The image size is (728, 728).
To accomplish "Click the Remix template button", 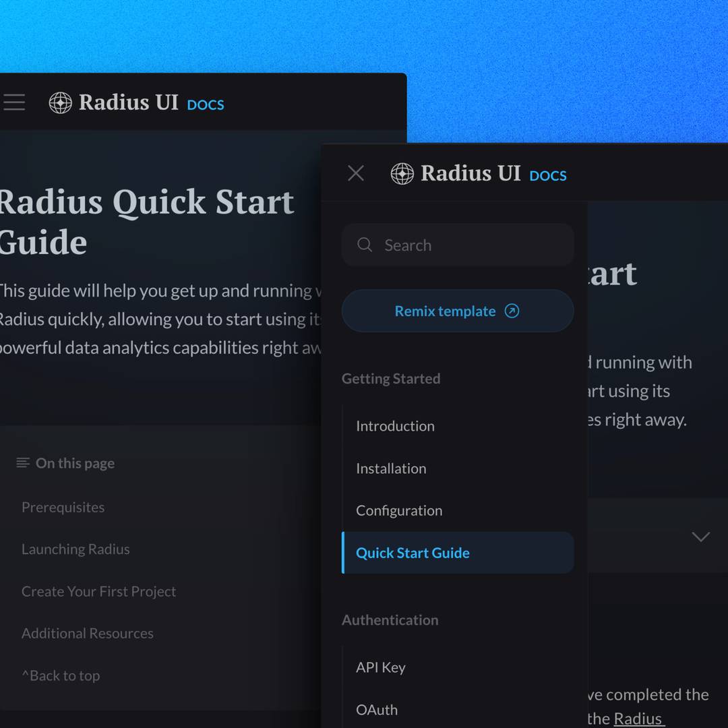I will [x=458, y=311].
